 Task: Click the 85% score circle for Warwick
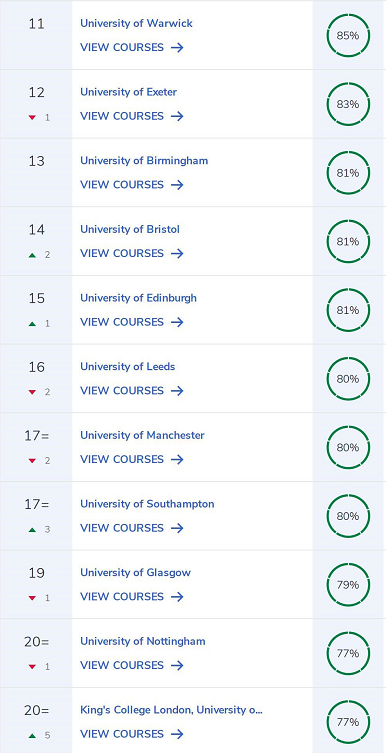(x=348, y=36)
